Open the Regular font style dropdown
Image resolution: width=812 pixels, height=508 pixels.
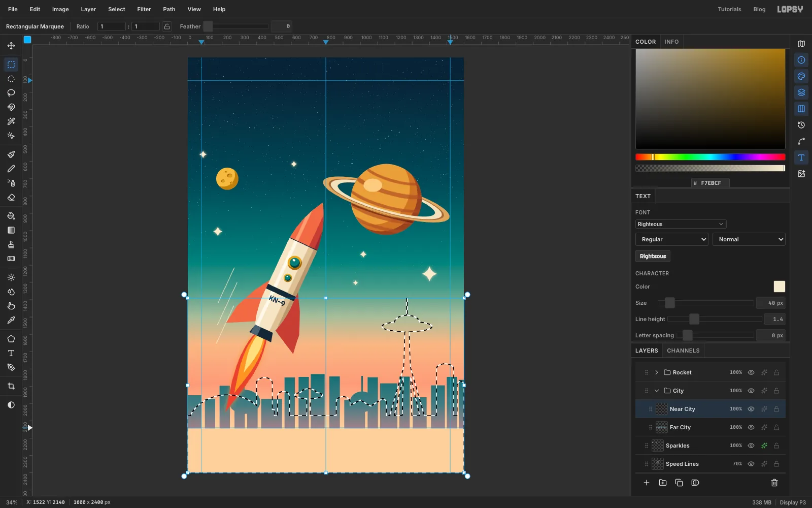672,239
